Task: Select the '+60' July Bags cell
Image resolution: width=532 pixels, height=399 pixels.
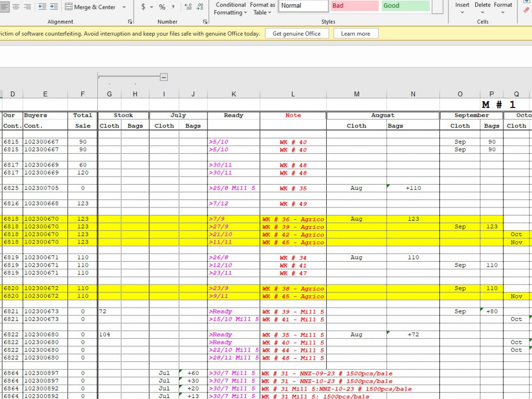Action: pos(193,373)
